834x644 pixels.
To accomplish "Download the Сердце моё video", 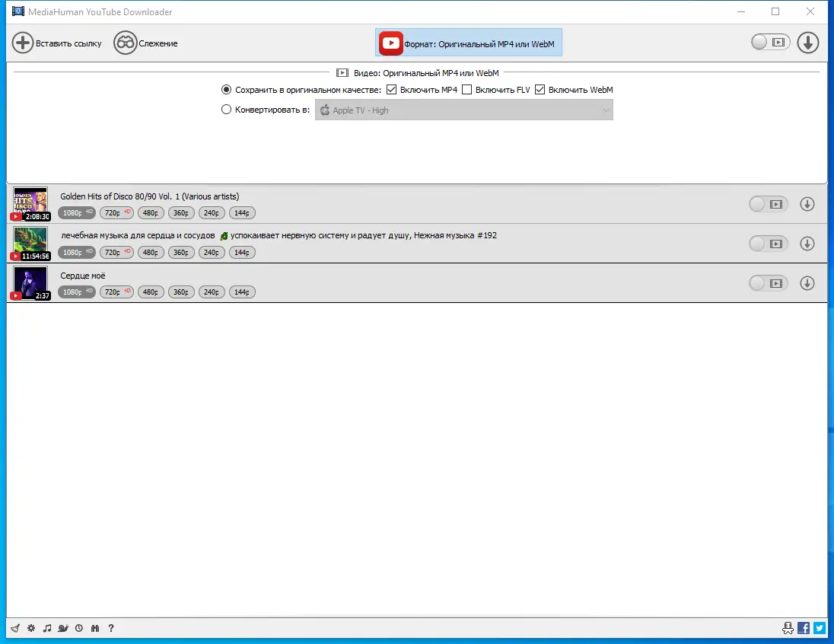I will click(x=807, y=283).
